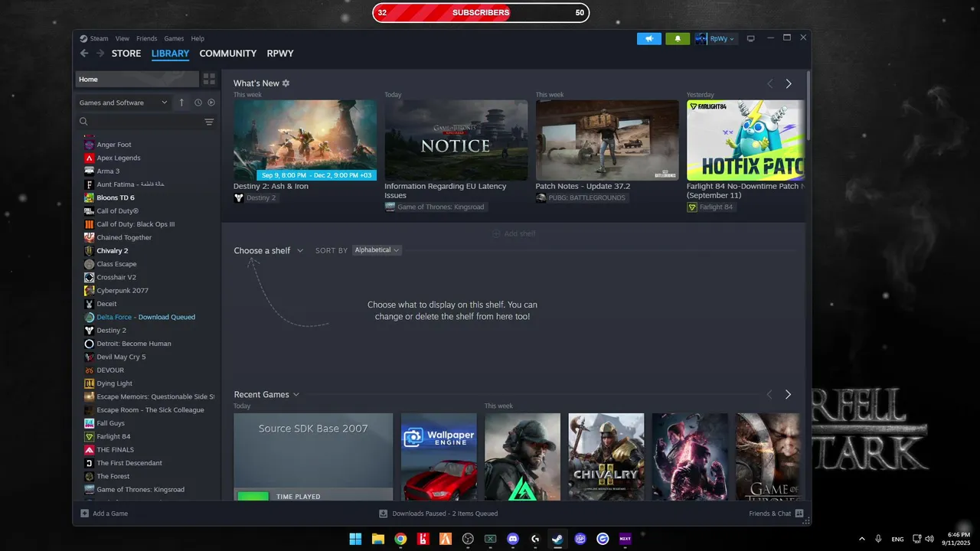Show next What's New items
The height and width of the screenshot is (551, 980).
pos(789,83)
